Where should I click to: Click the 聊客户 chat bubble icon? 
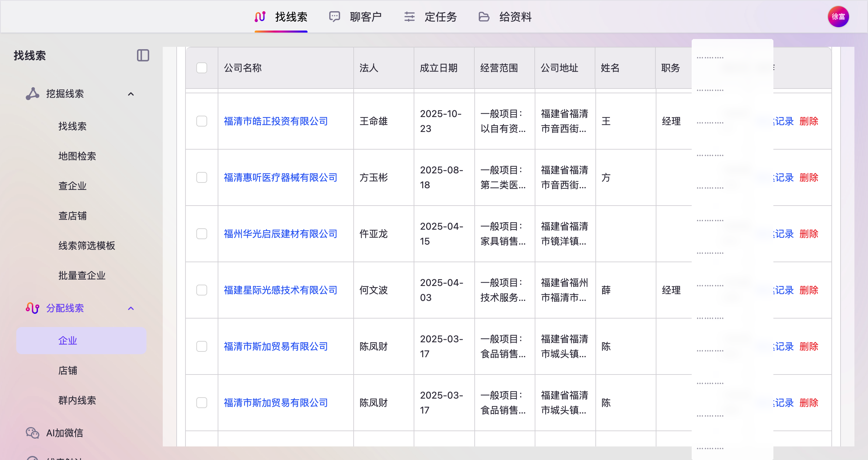pyautogui.click(x=335, y=17)
